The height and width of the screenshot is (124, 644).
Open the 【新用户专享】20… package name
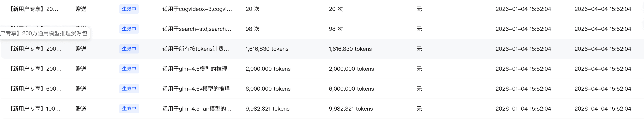[34, 9]
